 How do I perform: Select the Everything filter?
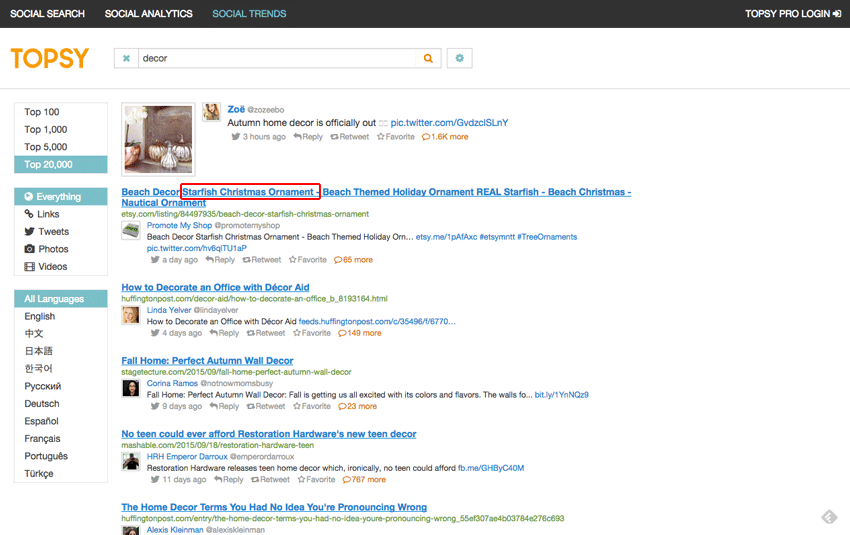[61, 196]
